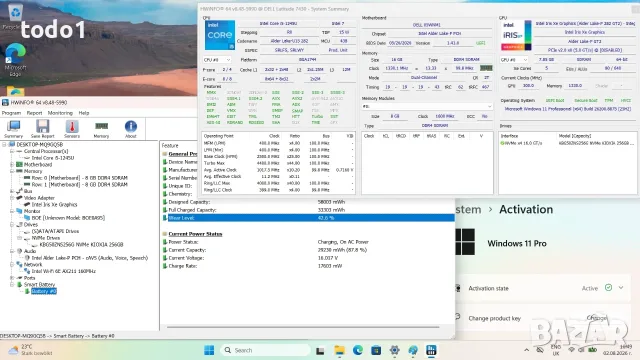This screenshot has height=360, width=640.
Task: Open Microsoft Edge from the taskbar
Action: pos(358,350)
